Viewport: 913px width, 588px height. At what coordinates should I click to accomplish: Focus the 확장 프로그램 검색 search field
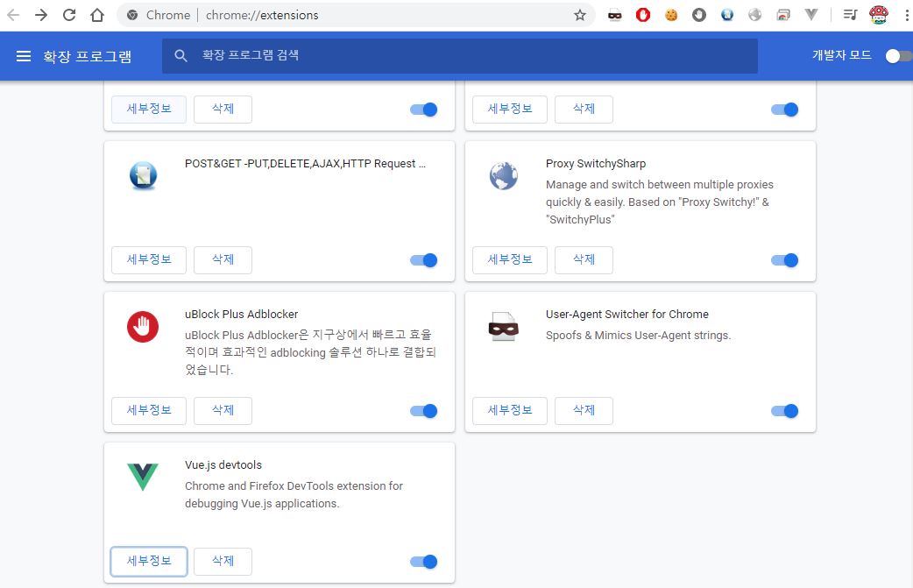coord(460,56)
